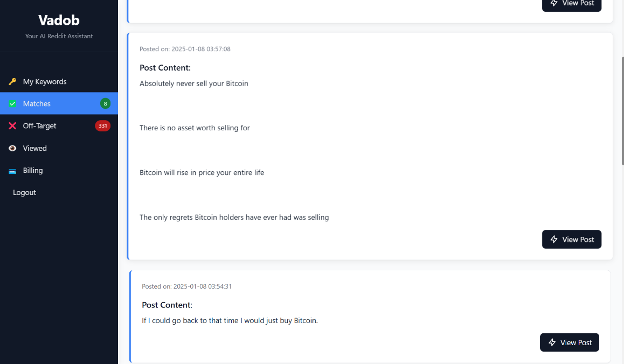
Task: Click the red X icon beside Off-Target
Action: [12, 125]
